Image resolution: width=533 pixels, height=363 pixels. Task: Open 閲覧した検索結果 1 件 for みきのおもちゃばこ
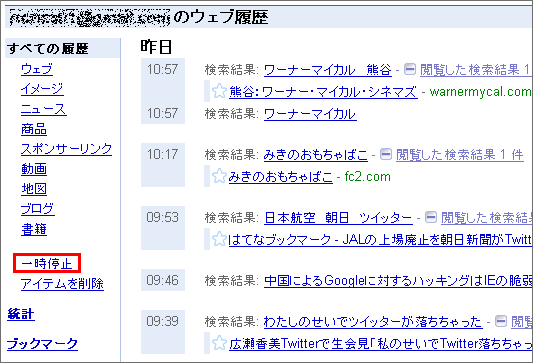point(460,155)
